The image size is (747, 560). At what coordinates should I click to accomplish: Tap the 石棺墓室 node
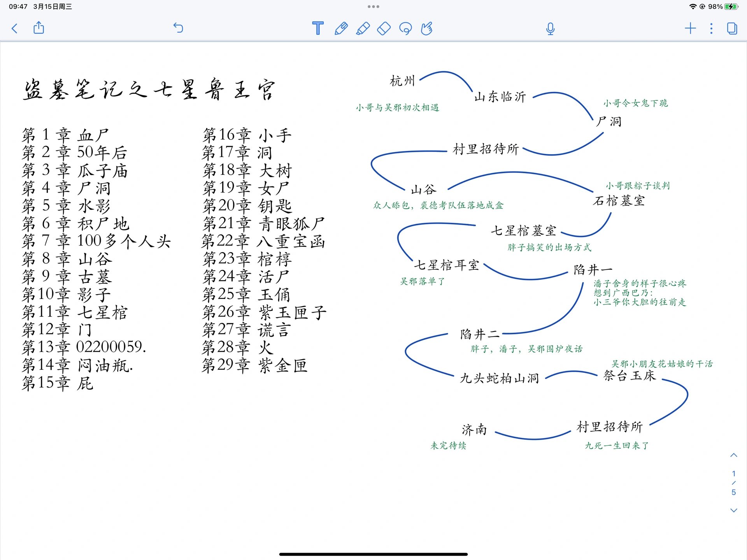click(619, 201)
